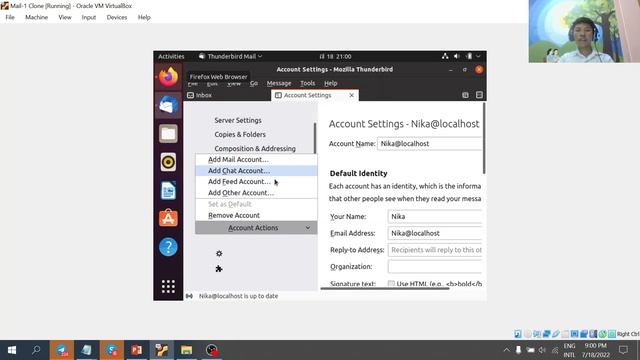Show hidden Windows tray icons

tap(507, 350)
